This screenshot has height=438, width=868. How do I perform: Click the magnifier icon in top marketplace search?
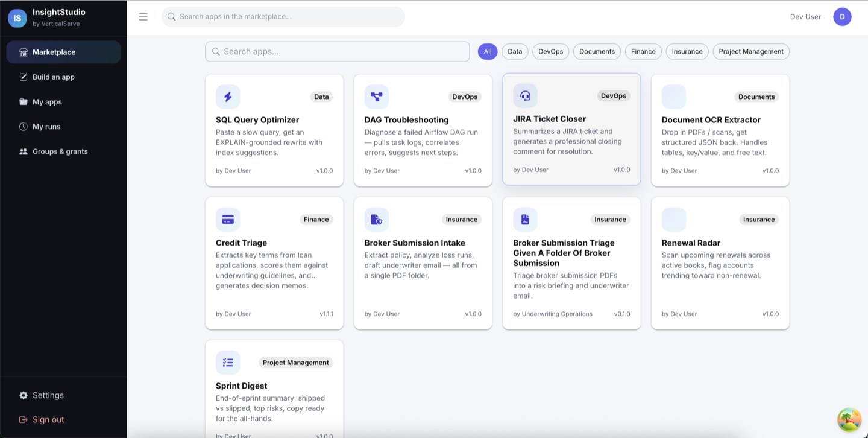tap(172, 17)
